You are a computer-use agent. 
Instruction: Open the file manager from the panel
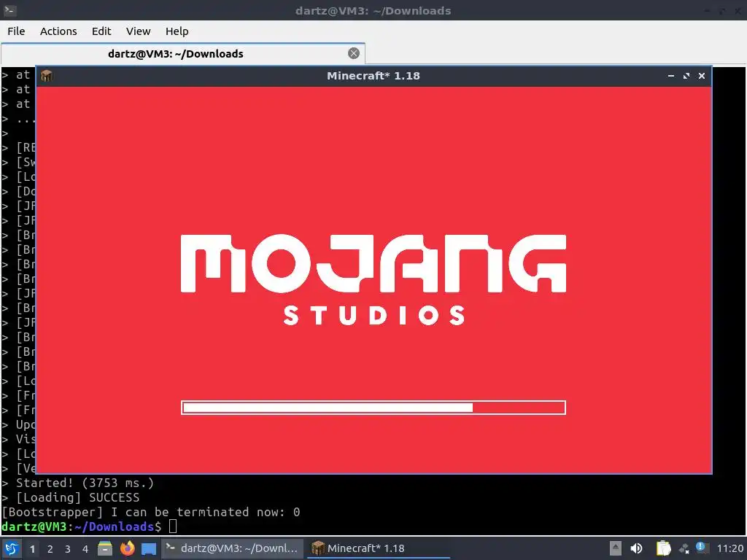(x=105, y=548)
